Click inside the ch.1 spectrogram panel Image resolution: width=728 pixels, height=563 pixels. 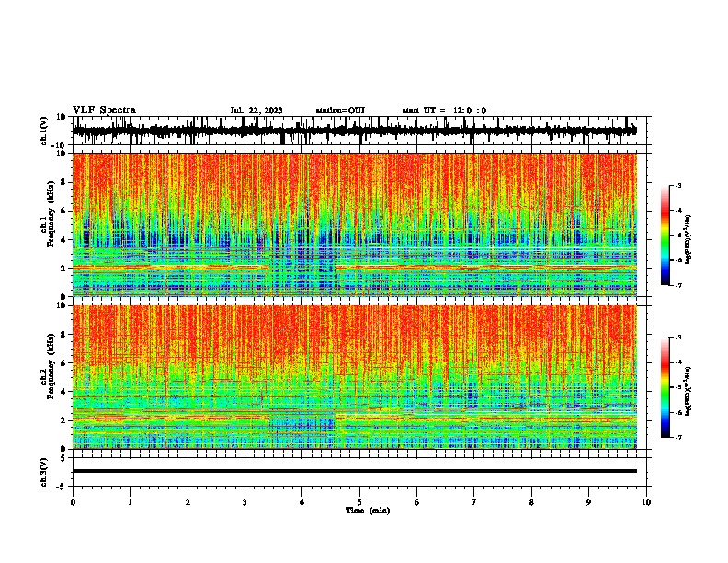click(355, 224)
